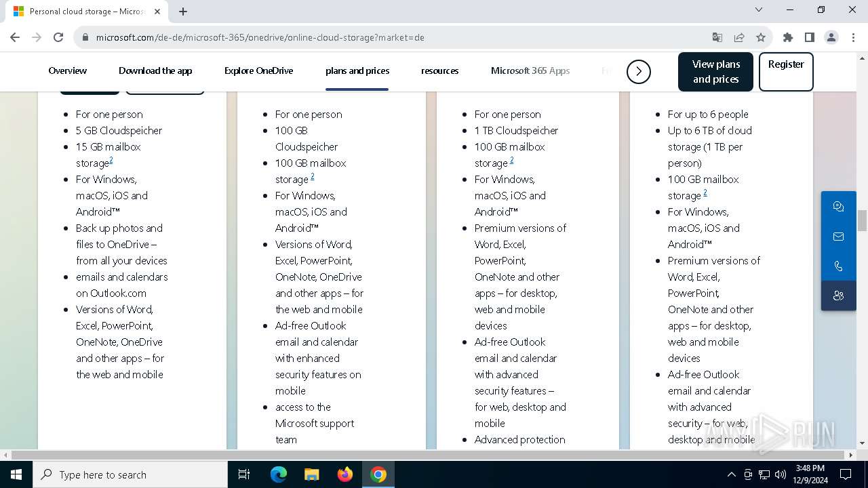This screenshot has height=488, width=868.
Task: Open the Extensions puzzle icon
Action: tap(788, 37)
